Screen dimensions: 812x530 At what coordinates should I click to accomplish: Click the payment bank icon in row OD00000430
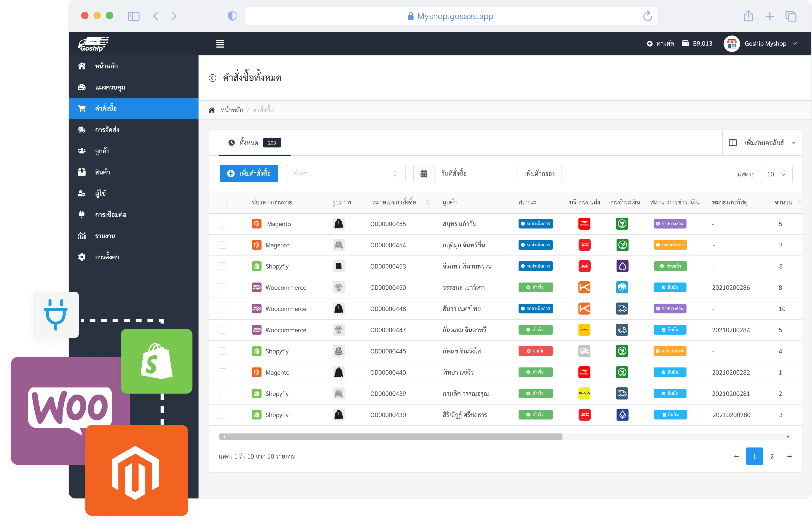pos(622,415)
